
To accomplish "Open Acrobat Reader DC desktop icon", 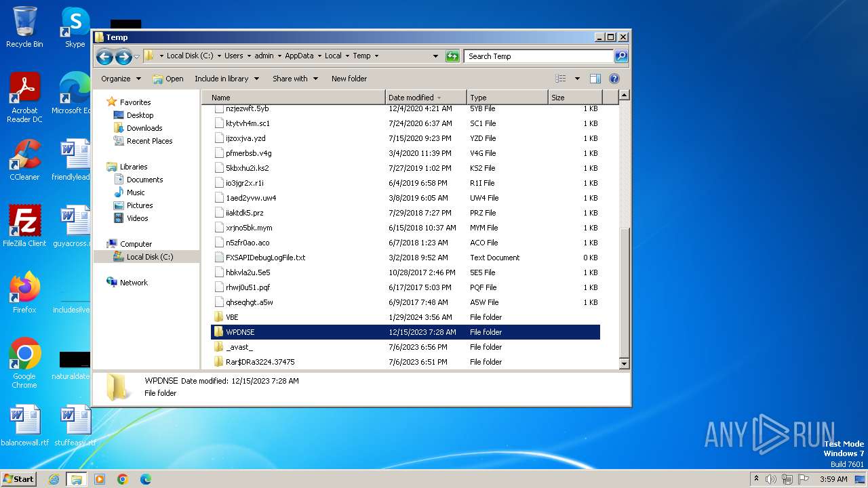I will tap(24, 98).
